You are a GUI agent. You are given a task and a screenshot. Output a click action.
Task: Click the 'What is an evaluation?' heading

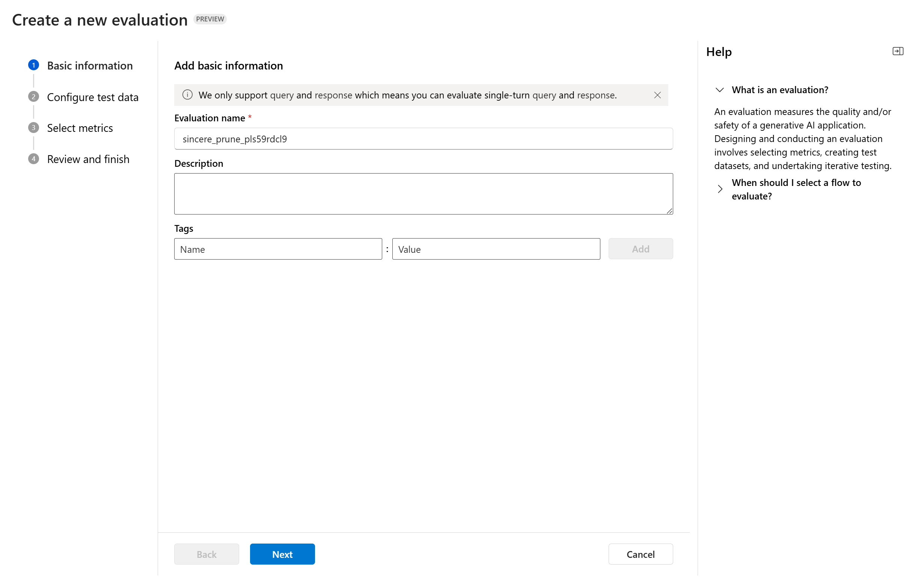780,90
